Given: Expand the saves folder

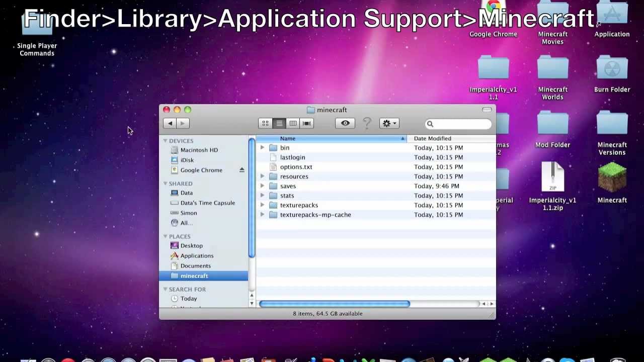Looking at the screenshot, I should 262,186.
